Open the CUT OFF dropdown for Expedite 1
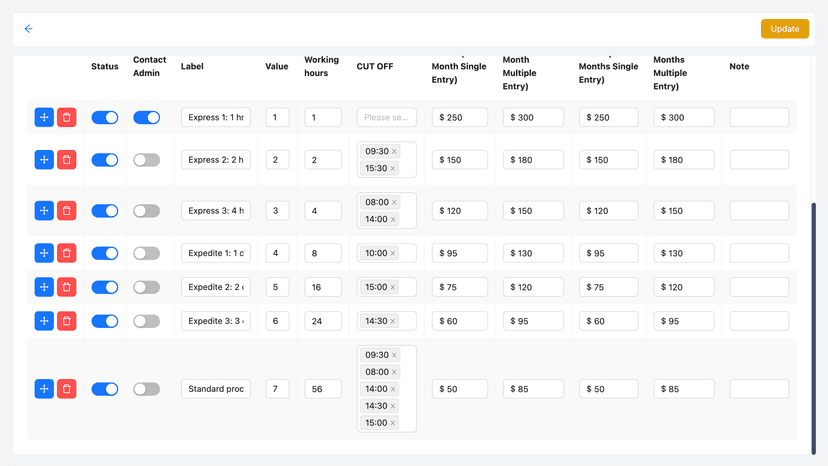The height and width of the screenshot is (466, 828). [x=387, y=253]
